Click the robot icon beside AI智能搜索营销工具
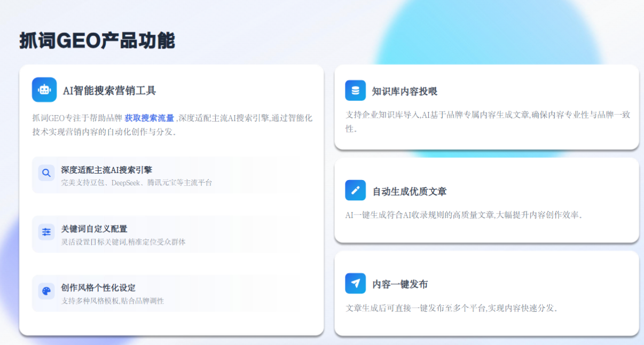644x345 pixels. click(44, 90)
